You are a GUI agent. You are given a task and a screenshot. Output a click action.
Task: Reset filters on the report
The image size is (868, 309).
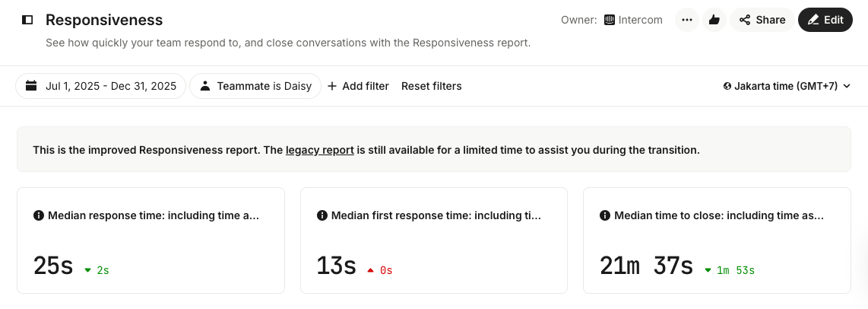pyautogui.click(x=432, y=86)
